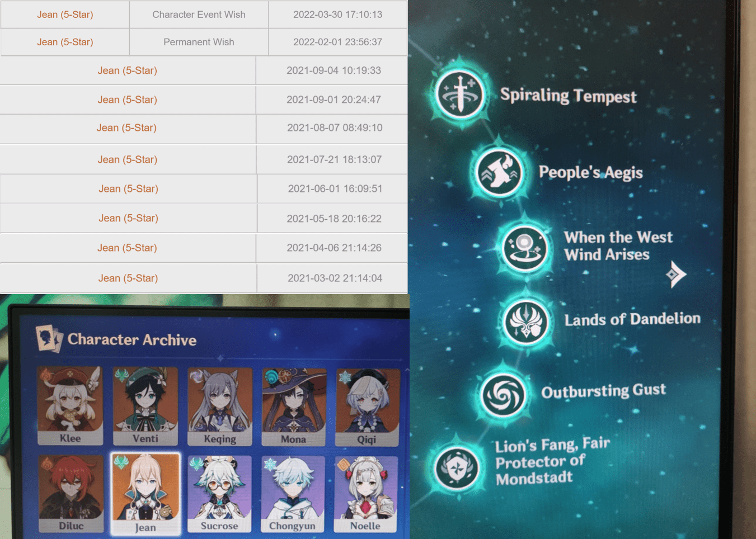Open the People's Aegis constellation node
The image size is (756, 539).
(499, 173)
